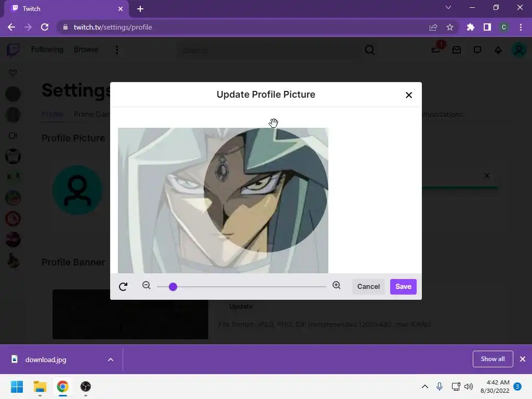Bookmark this page with the star icon
The height and width of the screenshot is (399, 532).
[450, 27]
